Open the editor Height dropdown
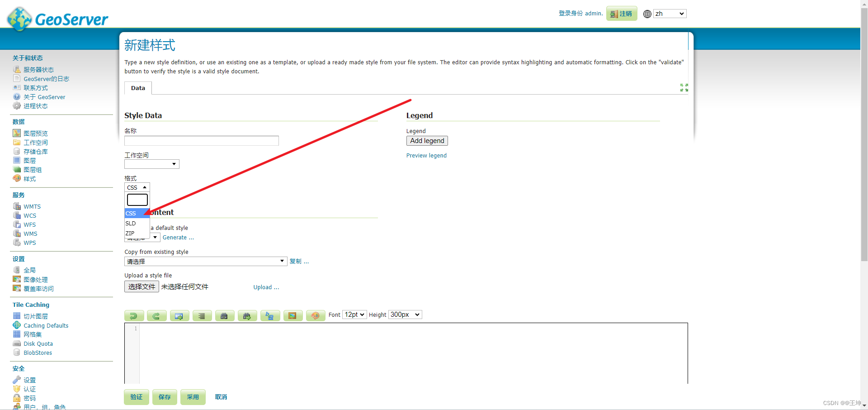Image resolution: width=868 pixels, height=410 pixels. [405, 315]
